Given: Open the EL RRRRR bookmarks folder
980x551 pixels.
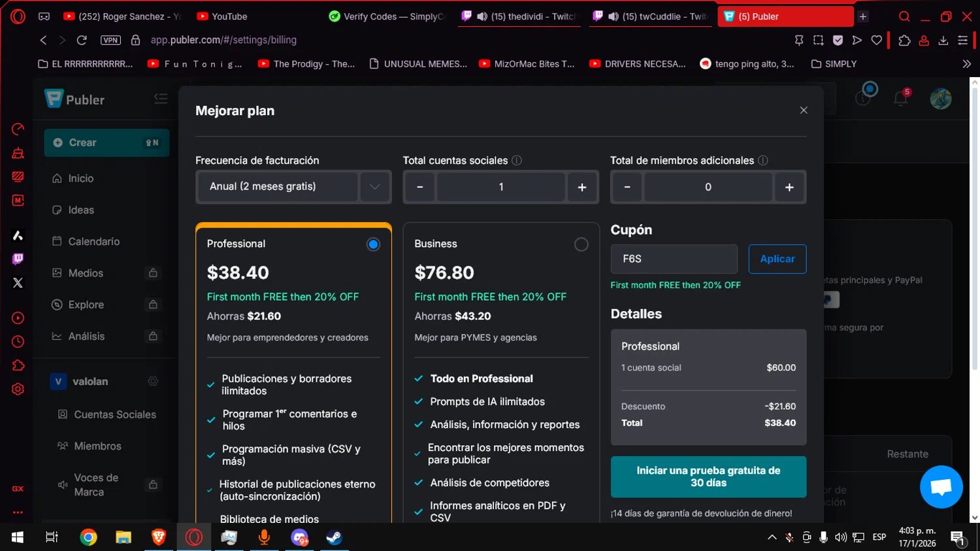Looking at the screenshot, I should click(86, 64).
